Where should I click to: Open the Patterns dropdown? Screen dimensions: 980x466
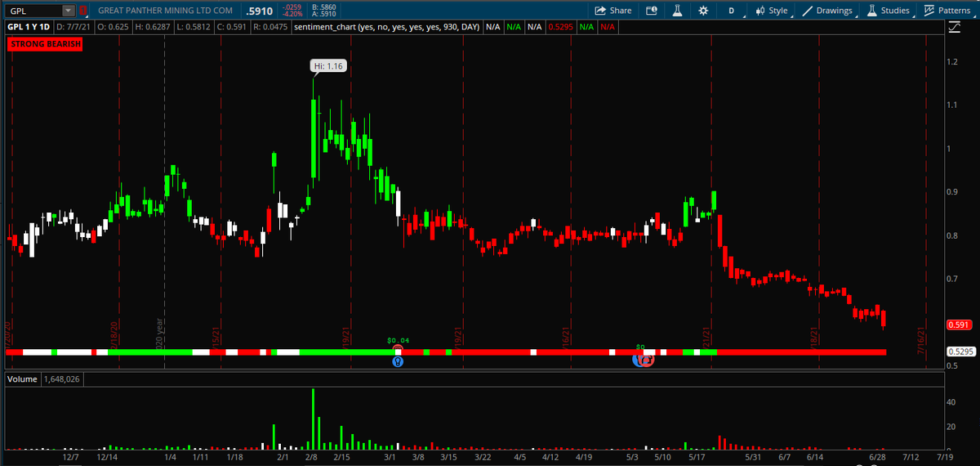948,11
